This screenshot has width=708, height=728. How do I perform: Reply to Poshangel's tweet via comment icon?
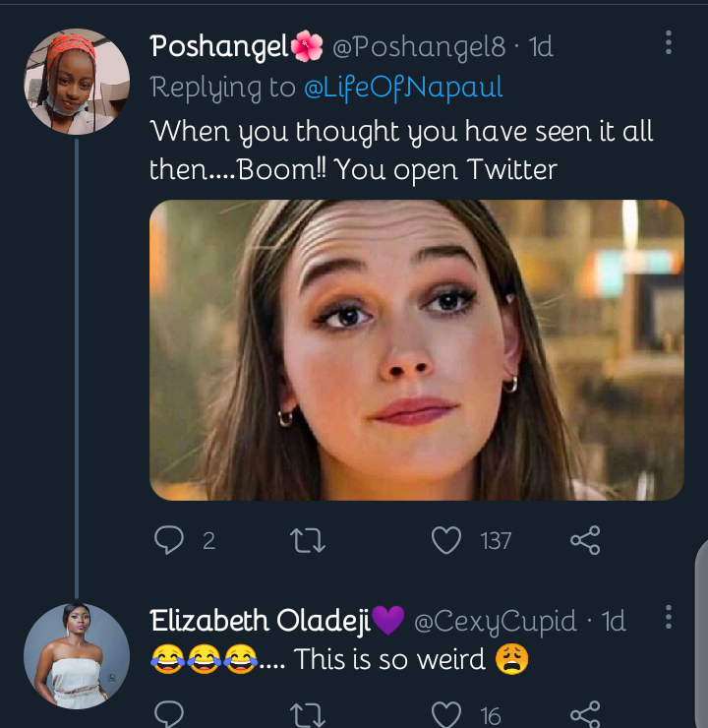169,540
